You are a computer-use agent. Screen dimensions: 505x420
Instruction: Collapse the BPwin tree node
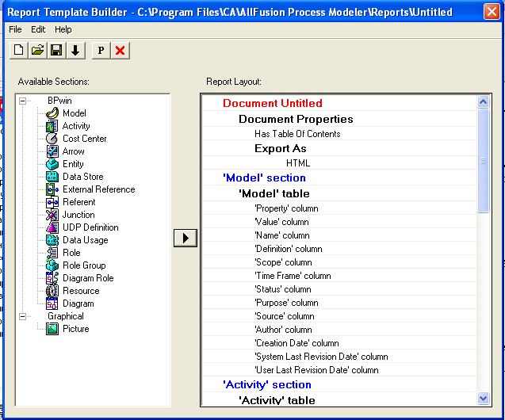(22, 101)
